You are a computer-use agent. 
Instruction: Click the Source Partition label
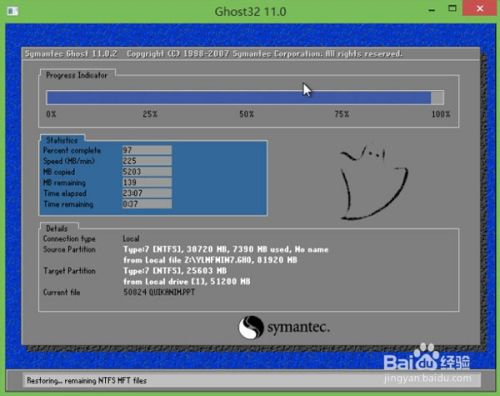coord(69,249)
